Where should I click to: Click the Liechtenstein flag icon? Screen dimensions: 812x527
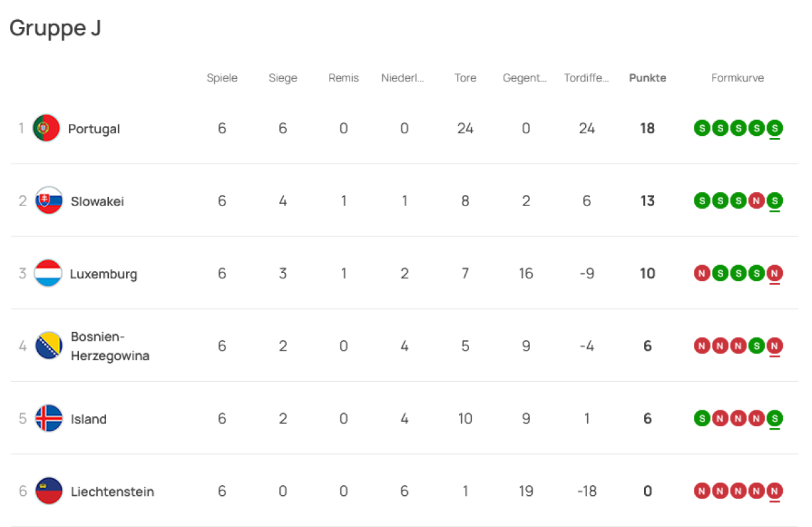(48, 491)
